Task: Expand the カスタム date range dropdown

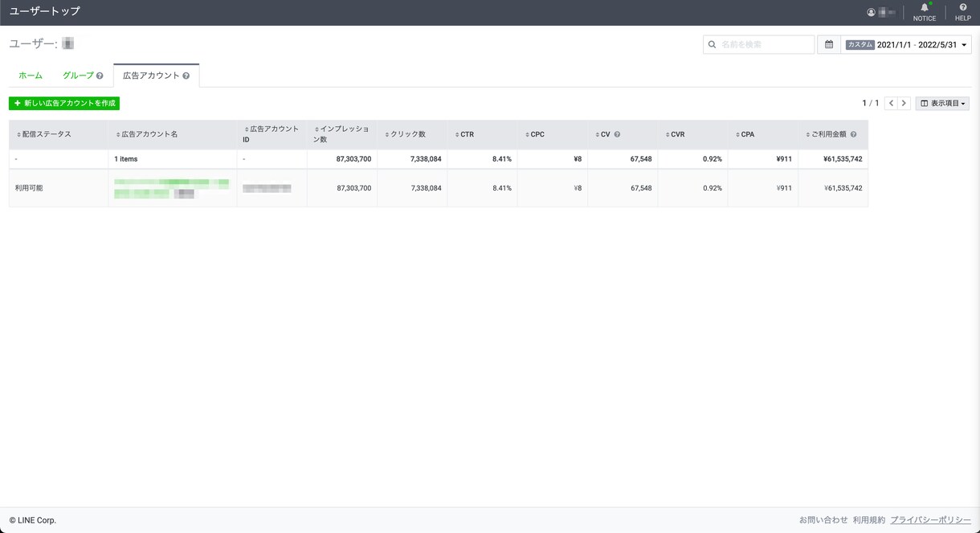Action: coord(906,44)
